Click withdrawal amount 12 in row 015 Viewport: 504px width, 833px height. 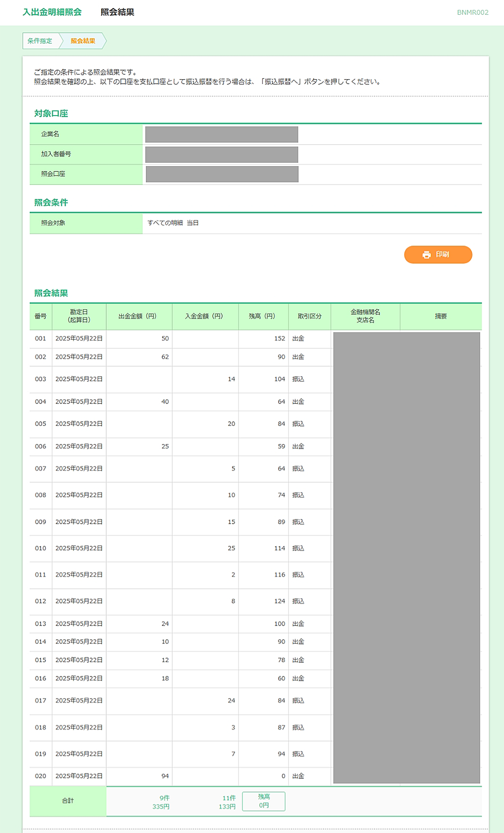point(165,660)
